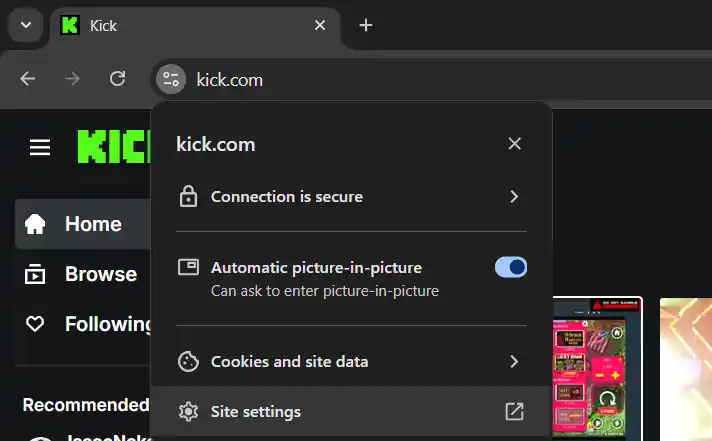Click the Browse play icon
Image resolution: width=712 pixels, height=441 pixels.
click(35, 274)
